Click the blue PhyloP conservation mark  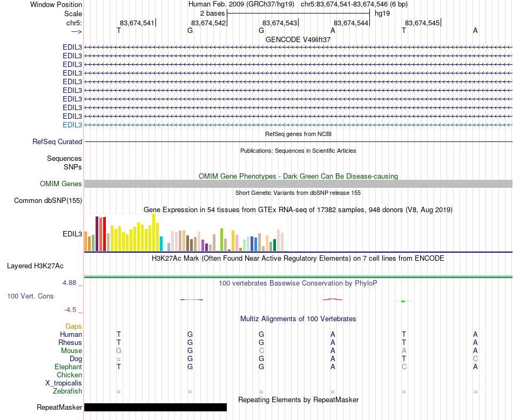click(x=191, y=300)
